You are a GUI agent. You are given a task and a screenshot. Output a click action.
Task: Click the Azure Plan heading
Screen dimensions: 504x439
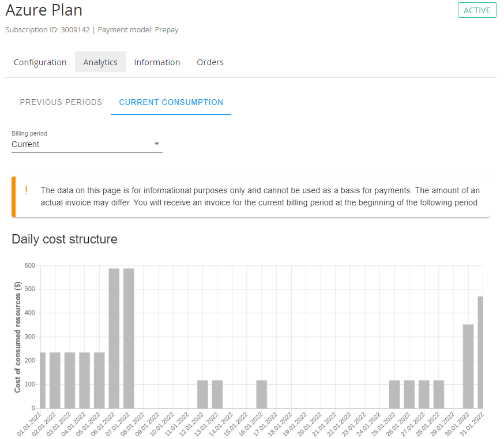44,10
